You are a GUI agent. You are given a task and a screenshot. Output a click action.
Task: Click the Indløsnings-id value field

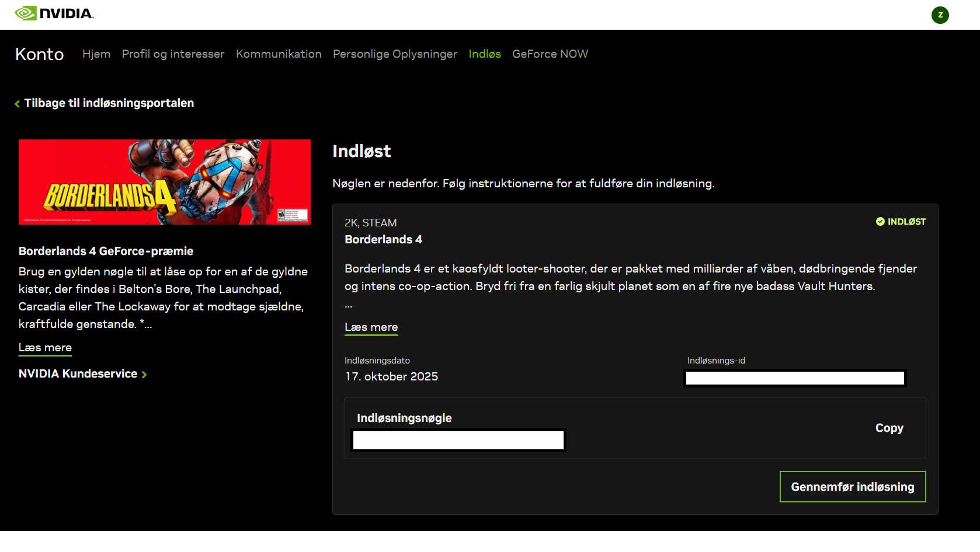pos(794,378)
